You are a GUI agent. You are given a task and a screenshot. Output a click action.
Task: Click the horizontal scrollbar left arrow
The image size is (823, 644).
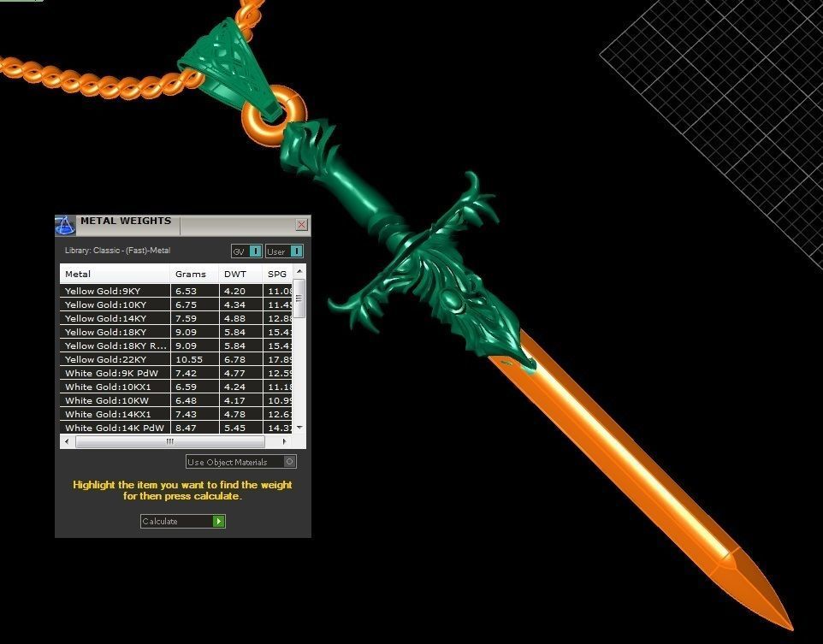[67, 441]
